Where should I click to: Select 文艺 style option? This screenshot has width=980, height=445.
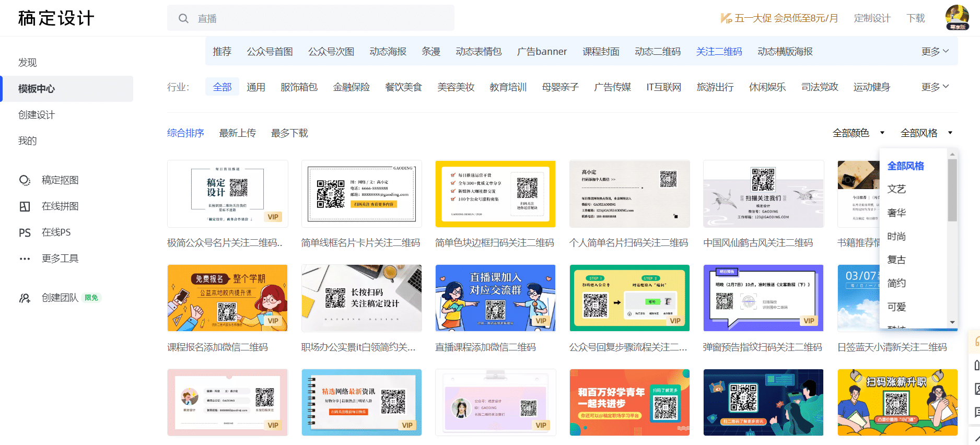pos(896,189)
